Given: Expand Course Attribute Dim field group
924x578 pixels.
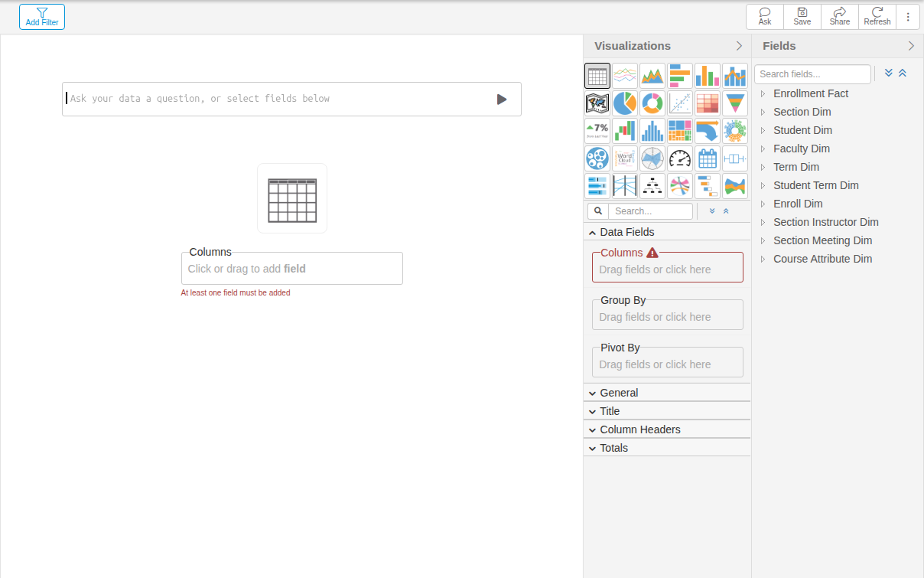Looking at the screenshot, I should 763,259.
